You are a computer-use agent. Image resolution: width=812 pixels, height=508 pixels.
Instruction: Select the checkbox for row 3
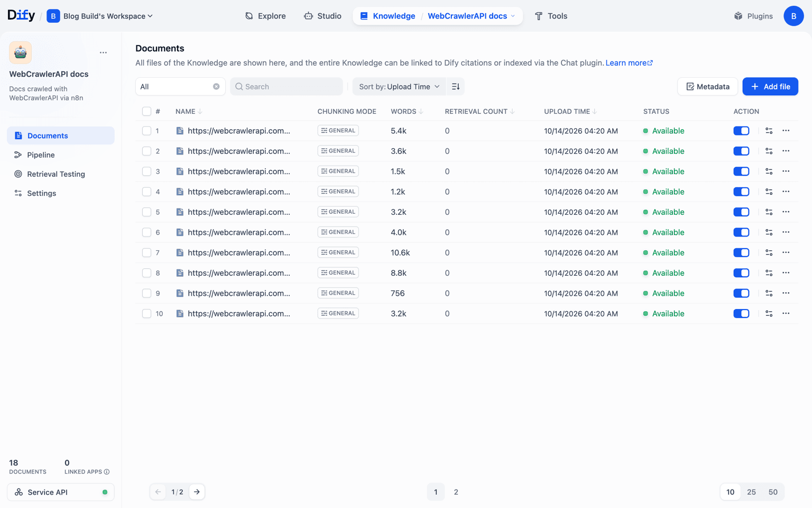pos(146,171)
